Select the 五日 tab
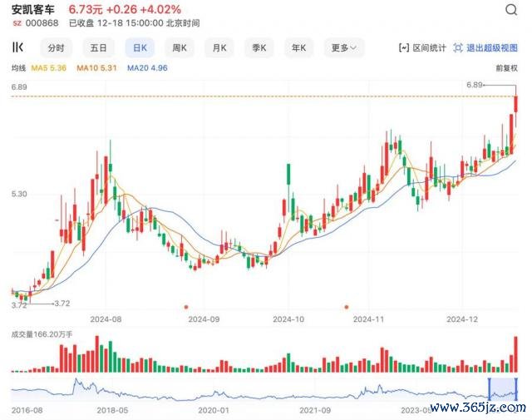The image size is (532, 420). (x=98, y=48)
